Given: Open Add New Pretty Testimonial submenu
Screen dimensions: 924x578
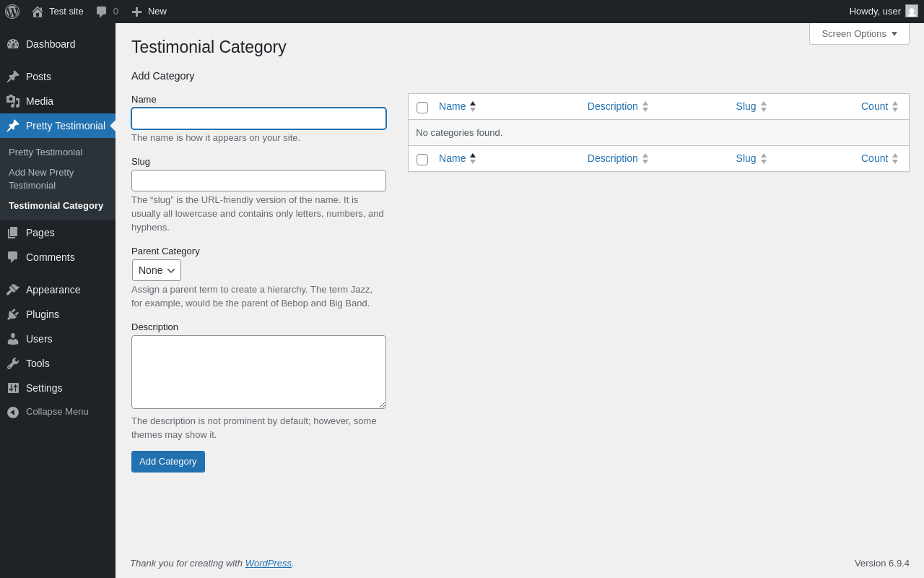Looking at the screenshot, I should point(41,178).
